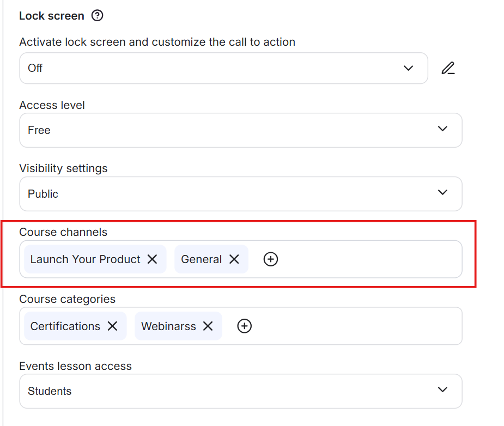The image size is (504, 426).
Task: Click the Certifications category tag text
Action: (x=65, y=326)
